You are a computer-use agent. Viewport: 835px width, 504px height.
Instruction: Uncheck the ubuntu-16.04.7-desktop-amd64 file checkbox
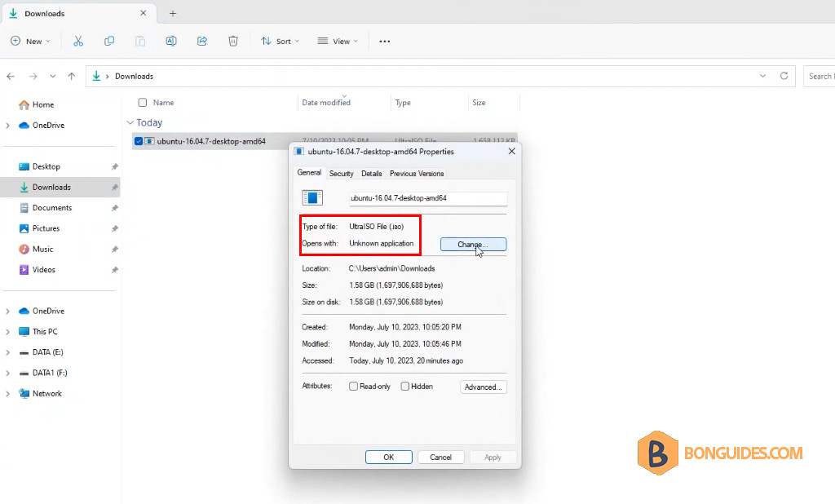(139, 141)
